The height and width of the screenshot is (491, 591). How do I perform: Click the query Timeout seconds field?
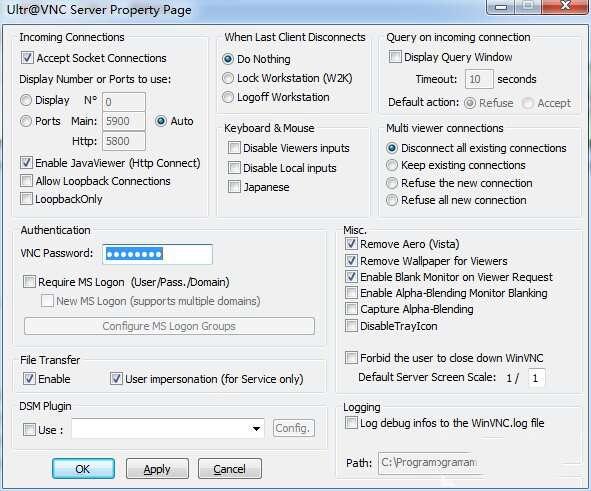pyautogui.click(x=479, y=79)
